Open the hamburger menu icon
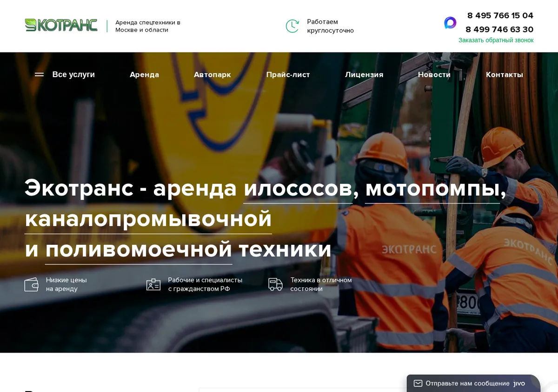The width and height of the screenshot is (558, 392). click(40, 75)
